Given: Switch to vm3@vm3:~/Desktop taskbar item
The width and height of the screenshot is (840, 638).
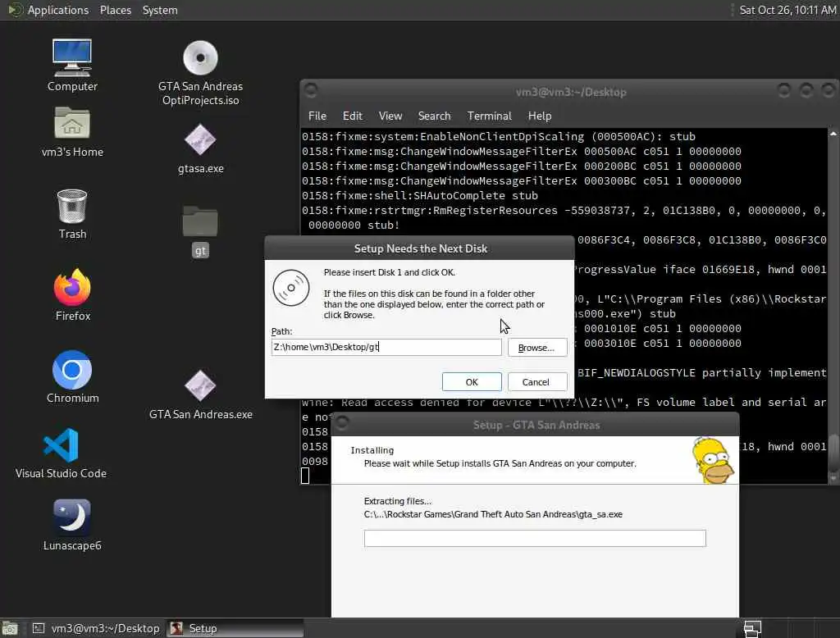Looking at the screenshot, I should click(x=97, y=628).
